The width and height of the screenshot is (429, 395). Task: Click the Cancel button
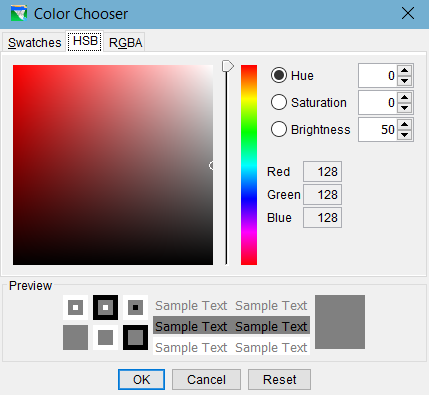pyautogui.click(x=206, y=379)
